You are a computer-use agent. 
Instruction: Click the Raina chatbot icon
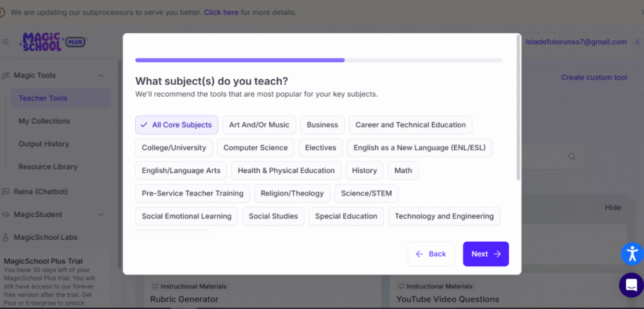tap(6, 192)
